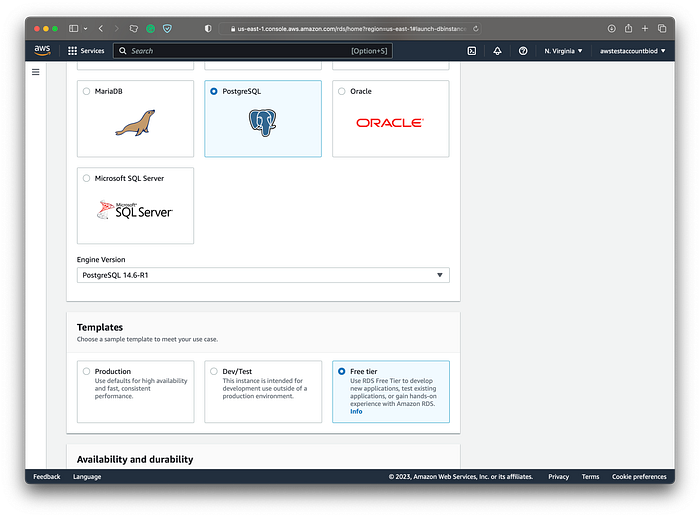Choose the Dev/Test template radio
The width and height of the screenshot is (700, 517).
coord(214,371)
